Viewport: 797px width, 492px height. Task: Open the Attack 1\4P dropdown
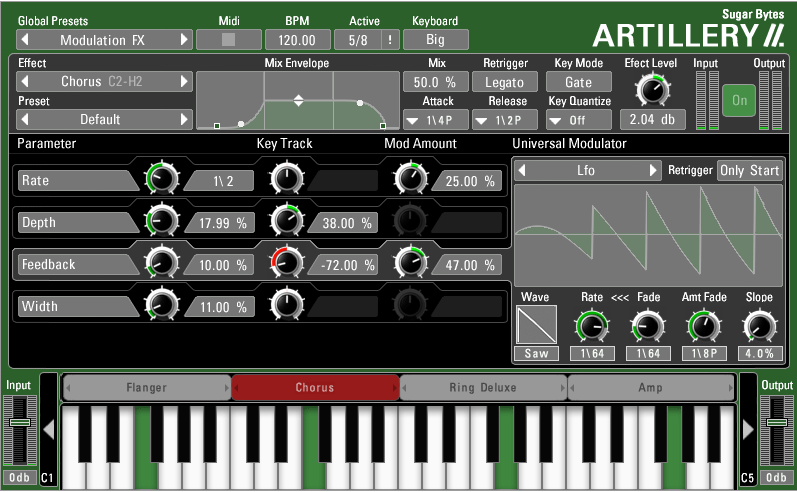pyautogui.click(x=436, y=120)
